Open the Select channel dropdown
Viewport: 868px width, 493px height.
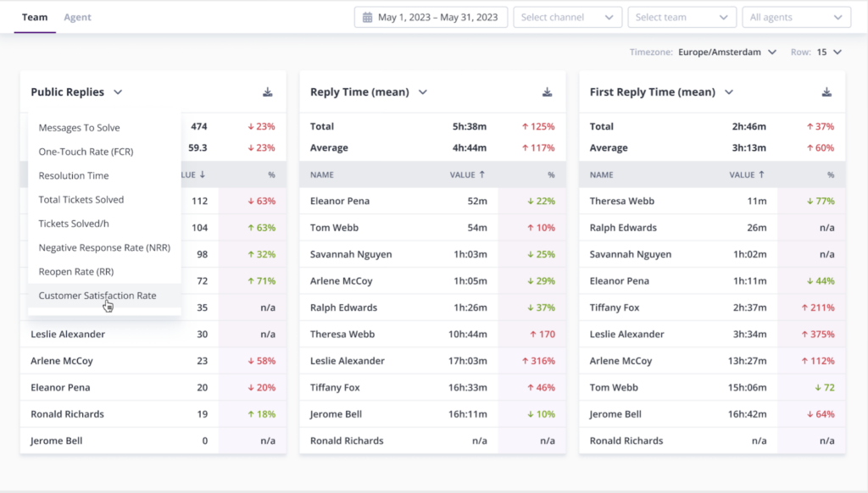(567, 17)
